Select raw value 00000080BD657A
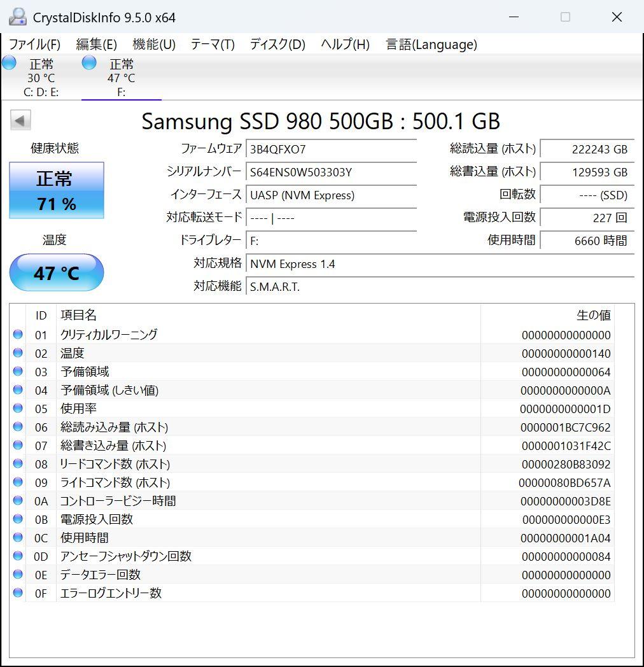This screenshot has height=667, width=644. (565, 483)
